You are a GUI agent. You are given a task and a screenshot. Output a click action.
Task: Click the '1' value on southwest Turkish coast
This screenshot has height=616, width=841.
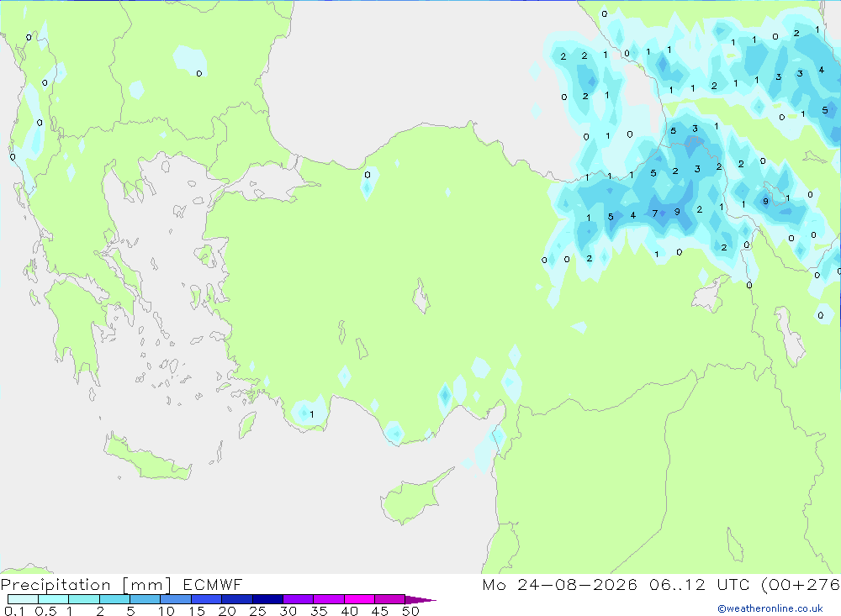coord(312,414)
